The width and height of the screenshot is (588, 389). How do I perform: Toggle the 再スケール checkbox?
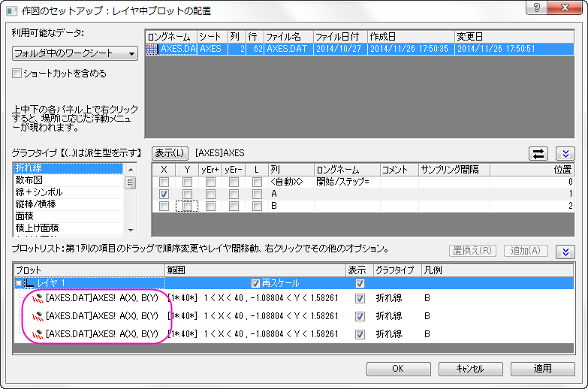[x=255, y=283]
